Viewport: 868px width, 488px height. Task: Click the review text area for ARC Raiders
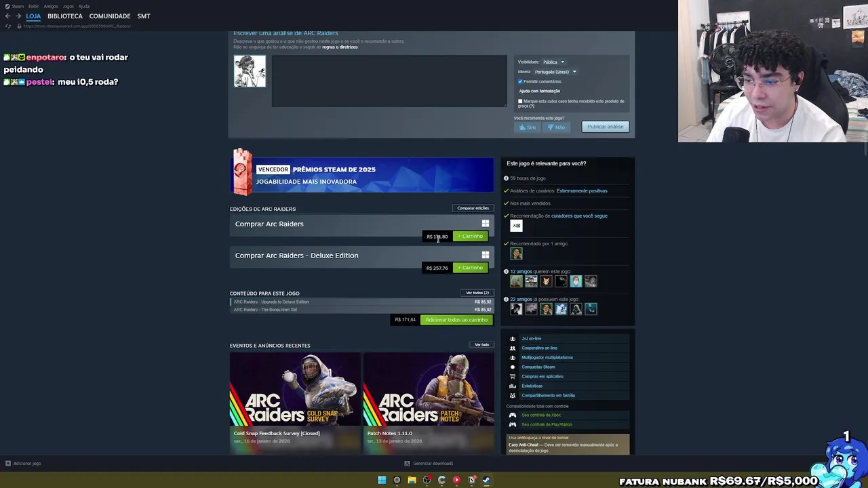coord(389,81)
